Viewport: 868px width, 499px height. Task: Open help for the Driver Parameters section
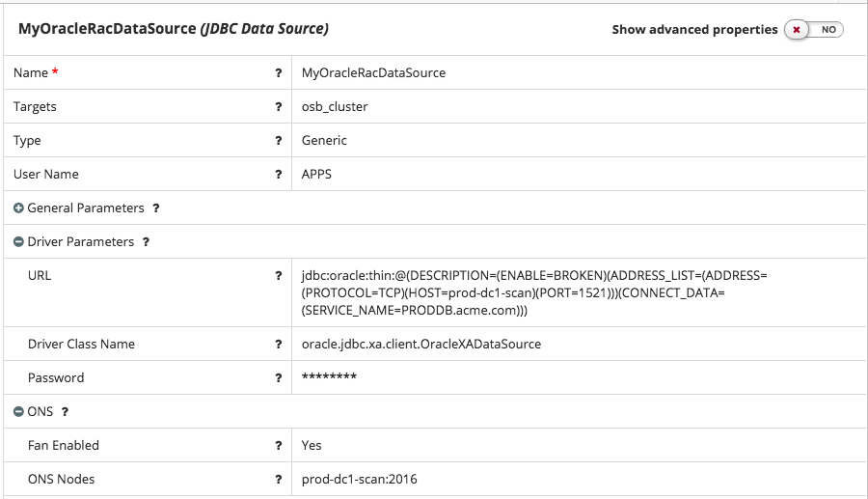[x=146, y=242]
